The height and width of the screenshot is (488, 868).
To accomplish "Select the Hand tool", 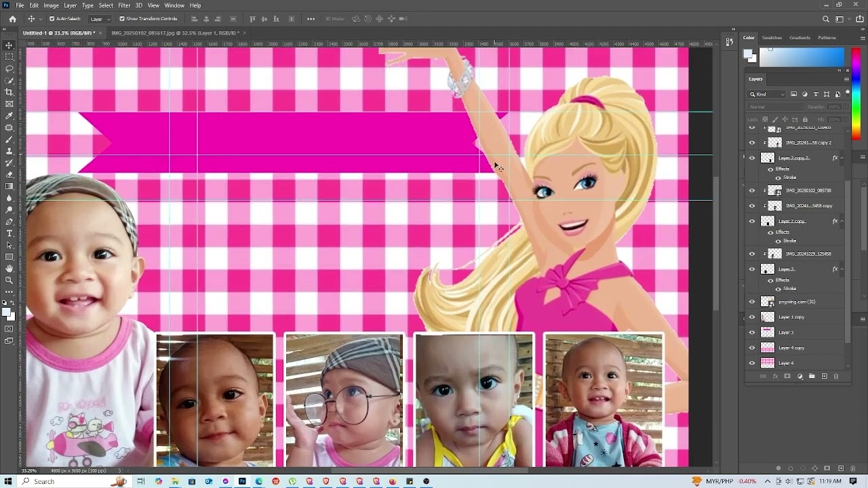I will click(x=9, y=268).
